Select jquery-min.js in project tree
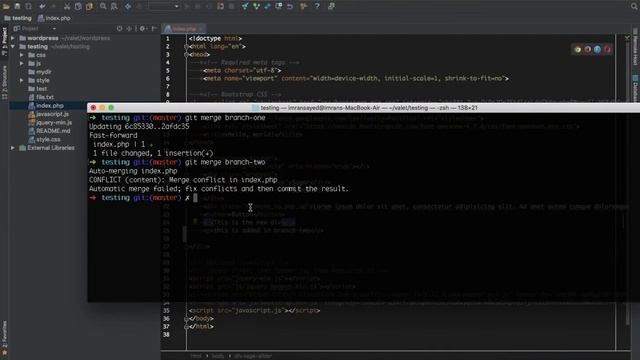 pos(50,122)
